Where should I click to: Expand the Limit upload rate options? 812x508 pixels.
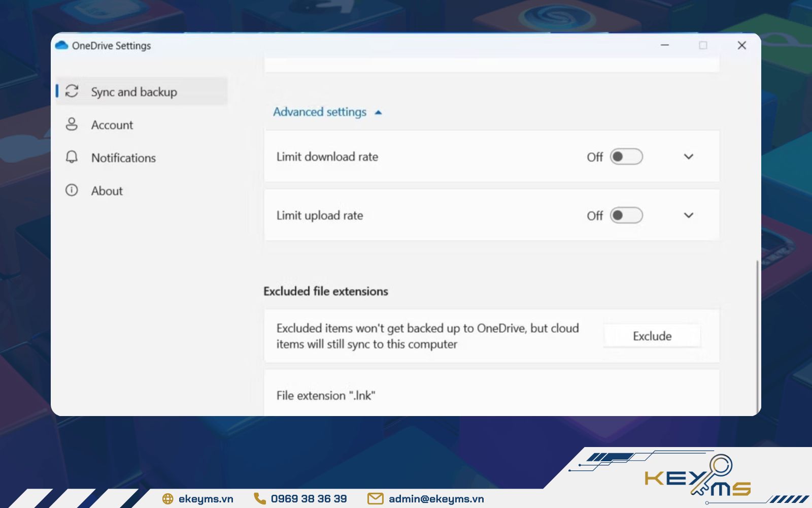pos(689,215)
